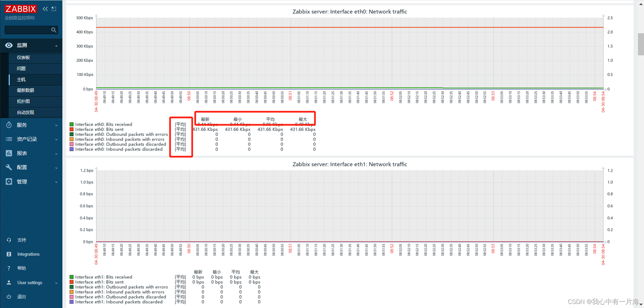Click 'Interface eth1: Outbound packets discarded' legend
Viewport: 644px width, 308px height.
pyautogui.click(x=121, y=297)
